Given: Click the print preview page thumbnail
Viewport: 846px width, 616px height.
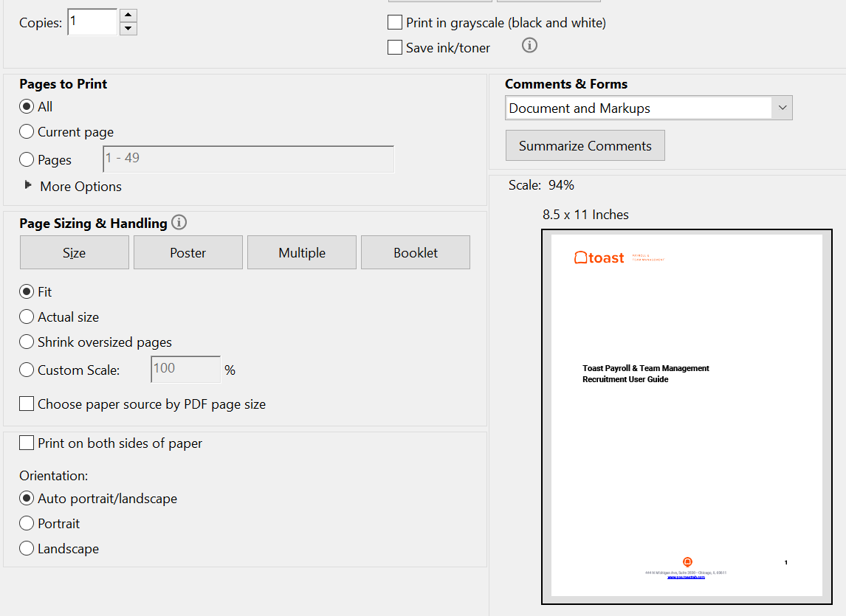Looking at the screenshot, I should [x=687, y=416].
